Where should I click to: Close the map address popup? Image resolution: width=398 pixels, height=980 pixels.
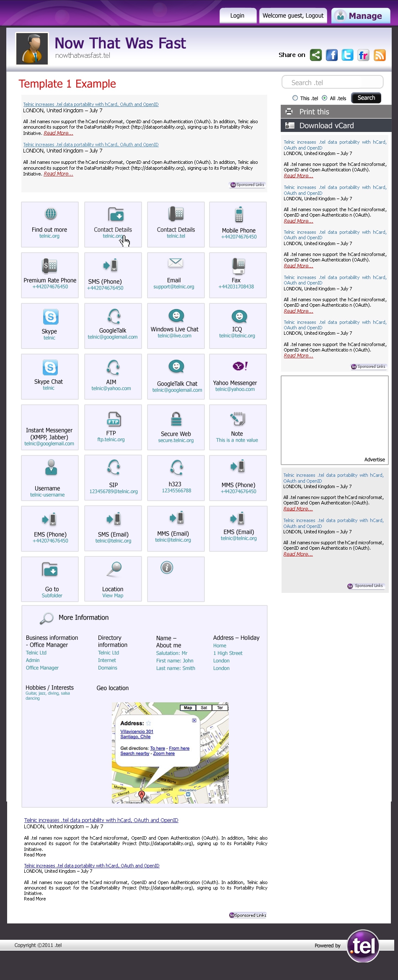tap(194, 720)
